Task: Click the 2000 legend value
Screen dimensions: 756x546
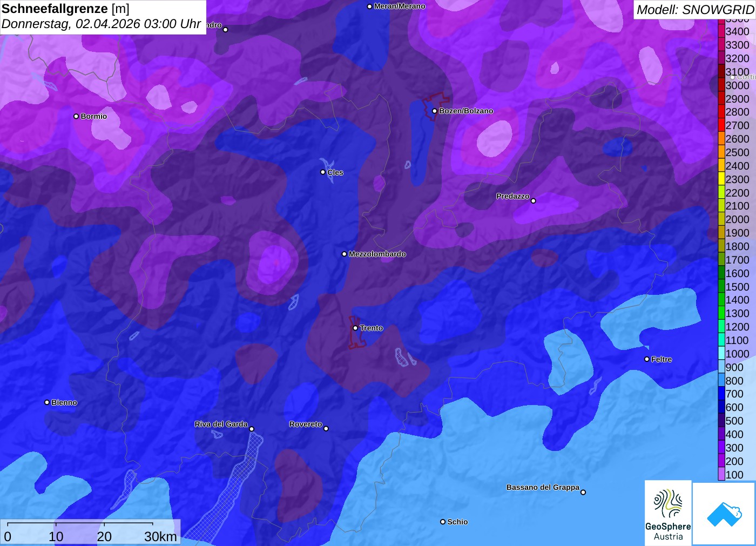Action: 737,219
